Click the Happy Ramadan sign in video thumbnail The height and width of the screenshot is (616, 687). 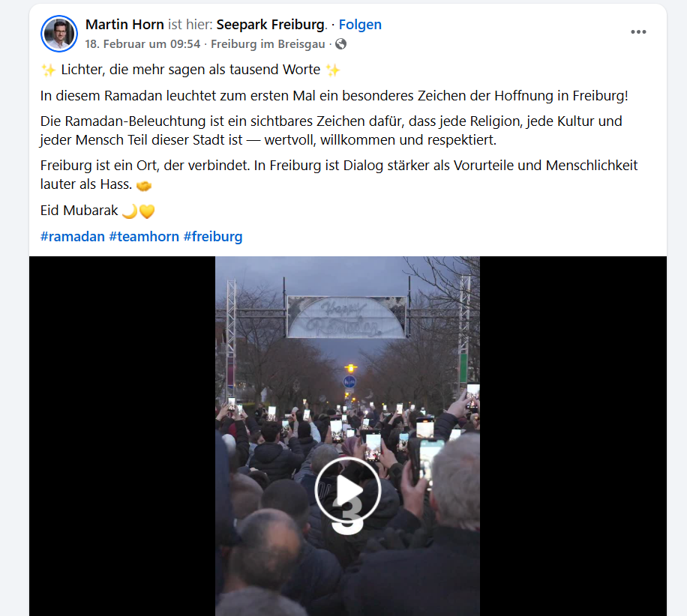(x=346, y=318)
